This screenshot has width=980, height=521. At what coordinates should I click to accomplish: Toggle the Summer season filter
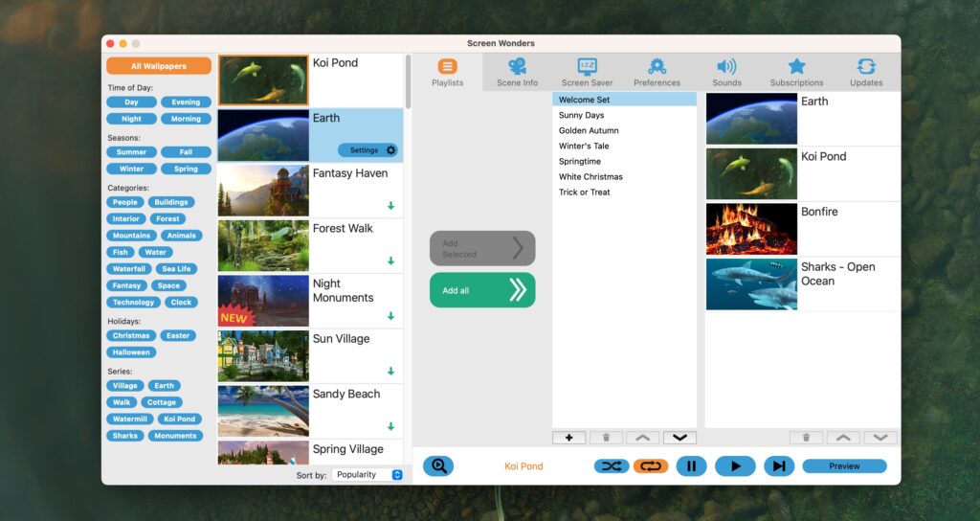(x=131, y=152)
